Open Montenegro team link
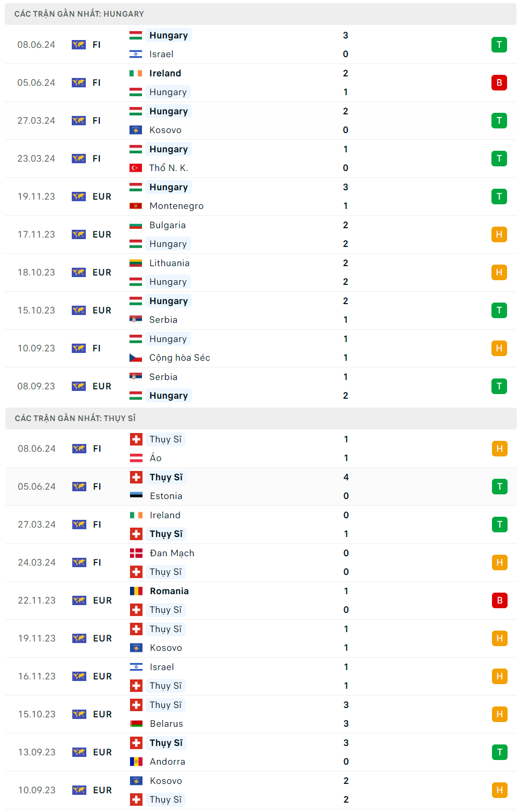This screenshot has width=519, height=812. click(x=176, y=206)
